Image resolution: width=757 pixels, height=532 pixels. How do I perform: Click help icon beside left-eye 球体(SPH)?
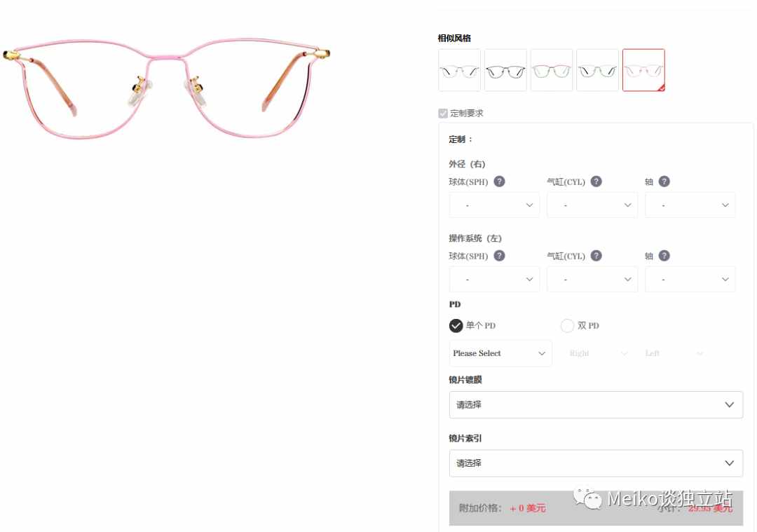point(499,256)
